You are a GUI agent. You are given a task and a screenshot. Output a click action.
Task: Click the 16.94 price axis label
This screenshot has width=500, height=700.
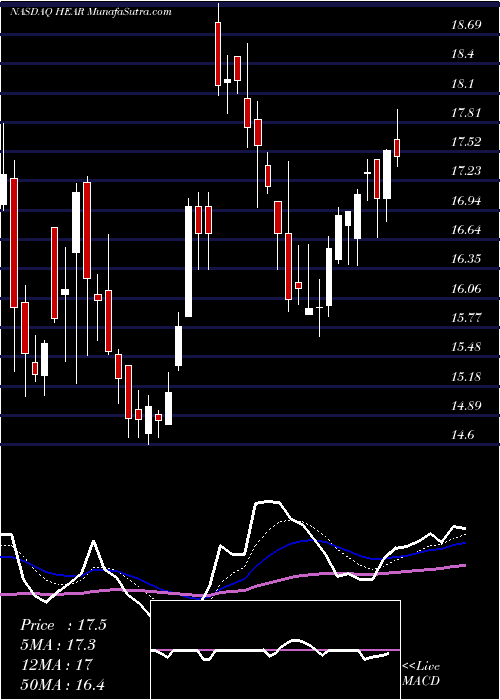[466, 201]
